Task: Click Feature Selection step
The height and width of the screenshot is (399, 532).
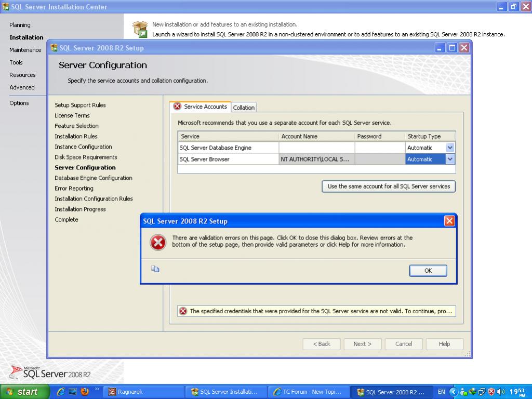Action: (x=76, y=126)
